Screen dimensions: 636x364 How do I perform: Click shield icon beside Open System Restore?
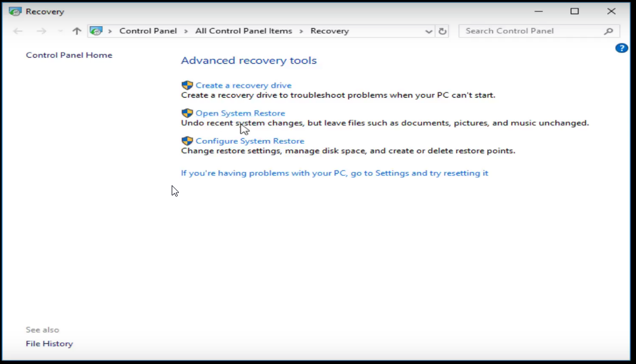[187, 113]
